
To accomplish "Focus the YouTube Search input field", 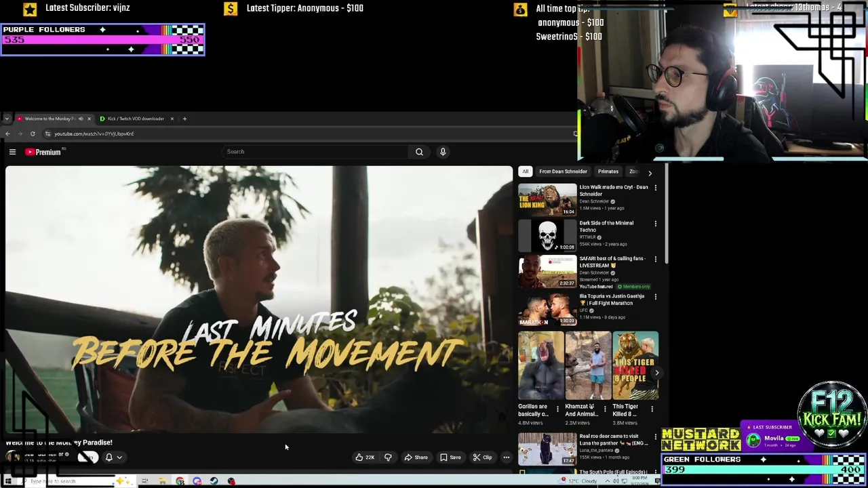I will click(315, 152).
